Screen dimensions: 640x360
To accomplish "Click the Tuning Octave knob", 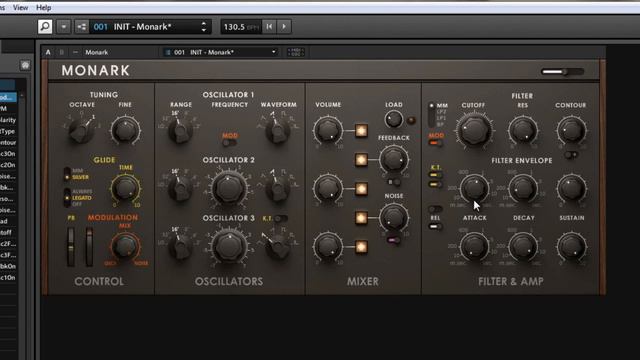I will point(81,130).
